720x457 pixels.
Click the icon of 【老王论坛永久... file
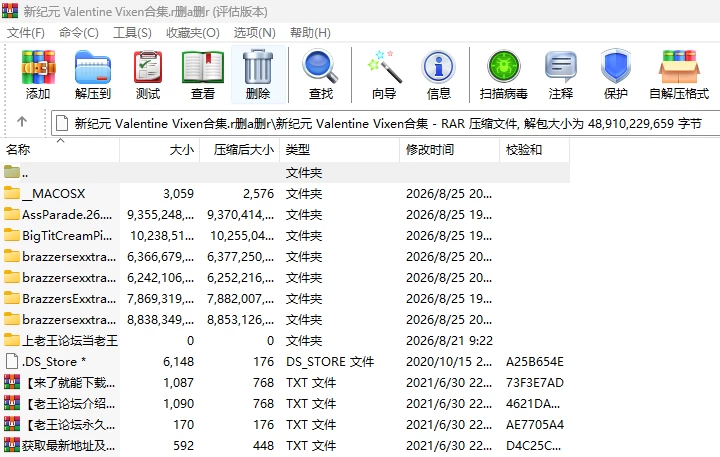(x=12, y=424)
